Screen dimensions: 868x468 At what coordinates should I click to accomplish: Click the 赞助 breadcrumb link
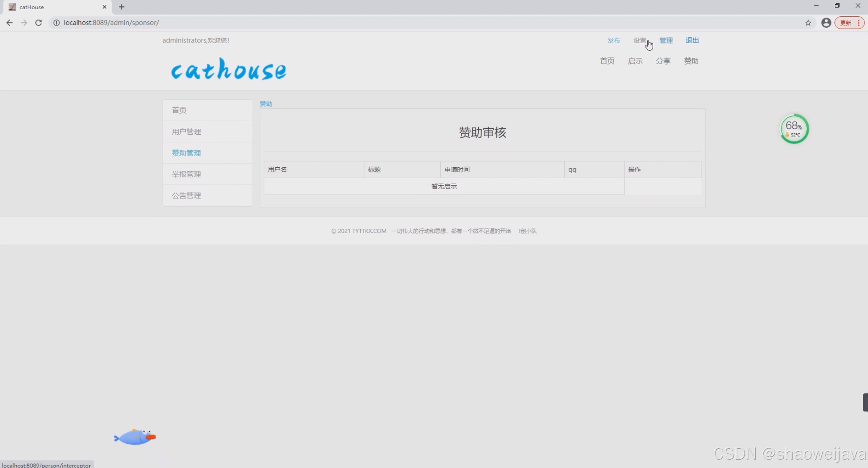tap(266, 104)
